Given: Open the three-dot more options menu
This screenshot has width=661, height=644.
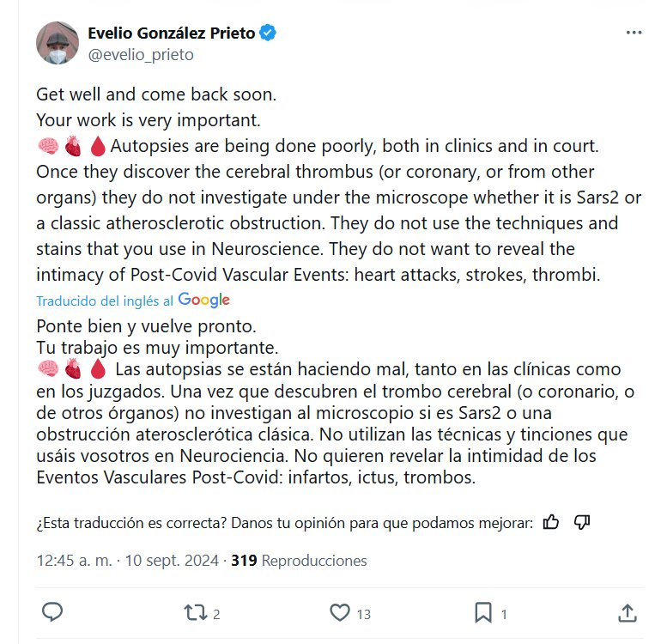Looking at the screenshot, I should tap(634, 33).
